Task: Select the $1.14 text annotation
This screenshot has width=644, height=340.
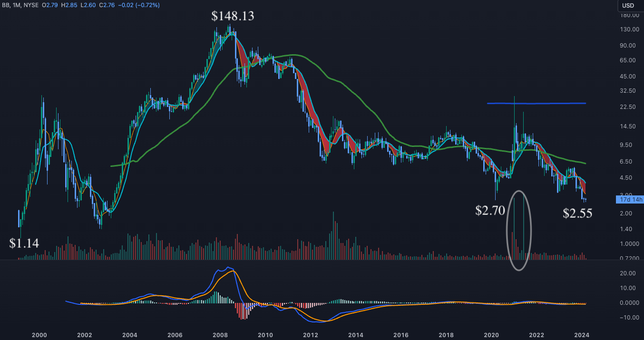Action: point(24,243)
